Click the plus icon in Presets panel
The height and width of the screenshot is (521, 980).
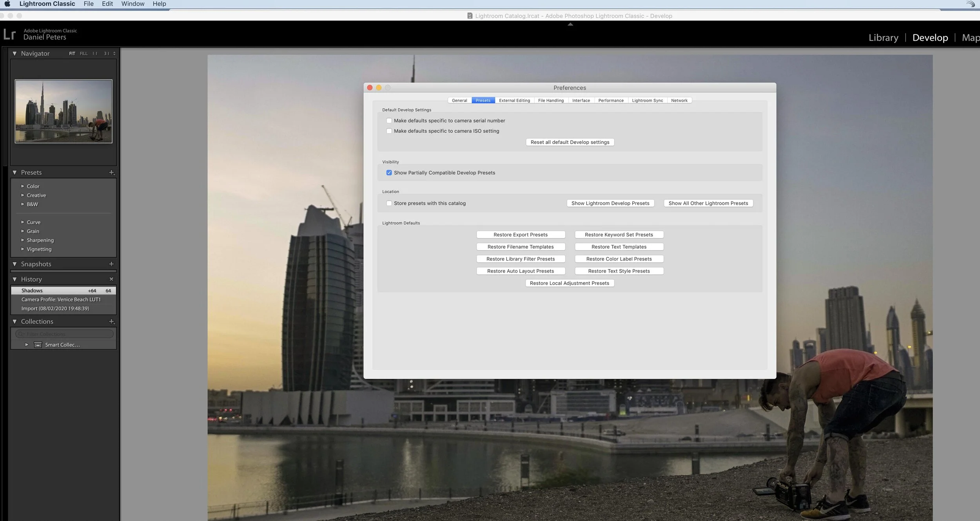(x=112, y=172)
